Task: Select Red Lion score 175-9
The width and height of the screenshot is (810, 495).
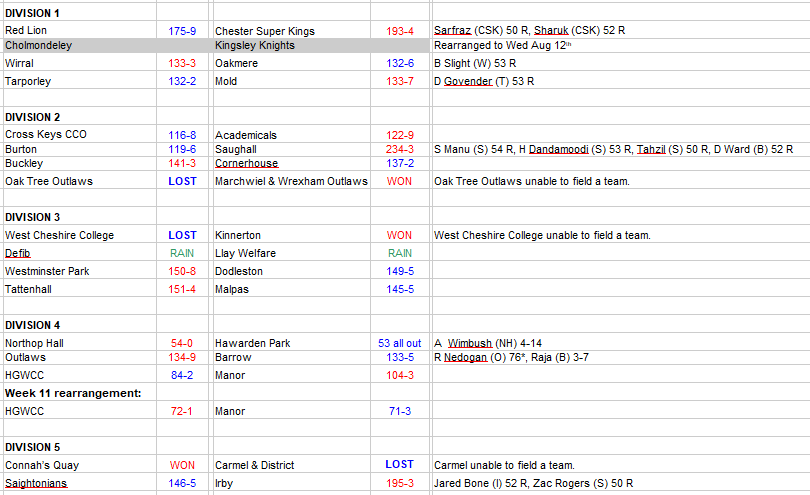Action: (182, 31)
